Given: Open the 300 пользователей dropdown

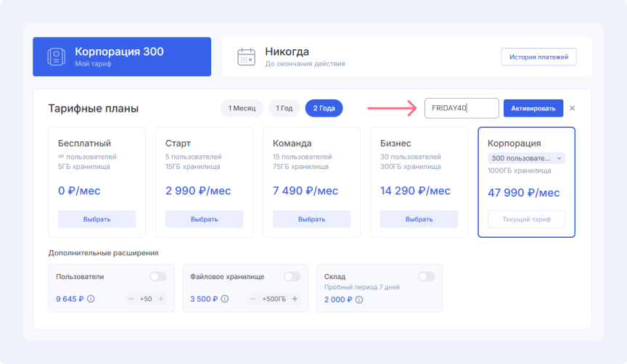Looking at the screenshot, I should coord(526,158).
